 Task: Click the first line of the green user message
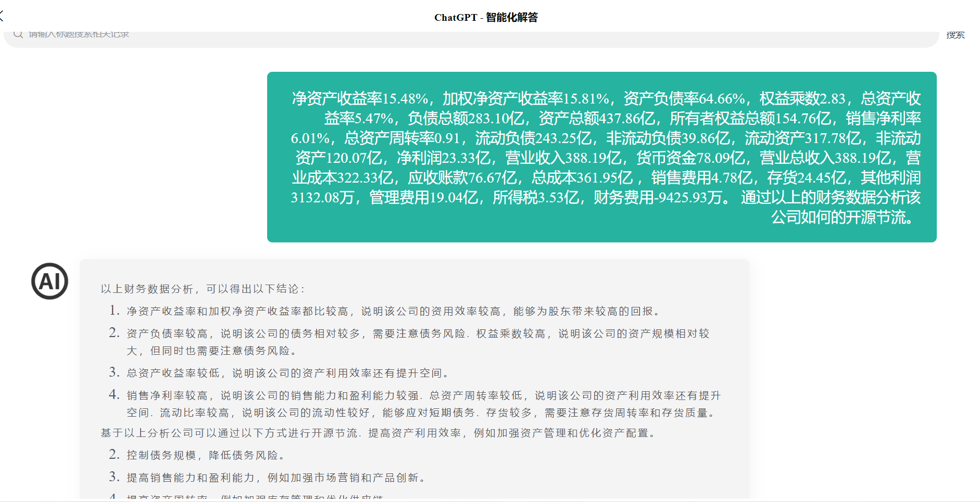(606, 98)
